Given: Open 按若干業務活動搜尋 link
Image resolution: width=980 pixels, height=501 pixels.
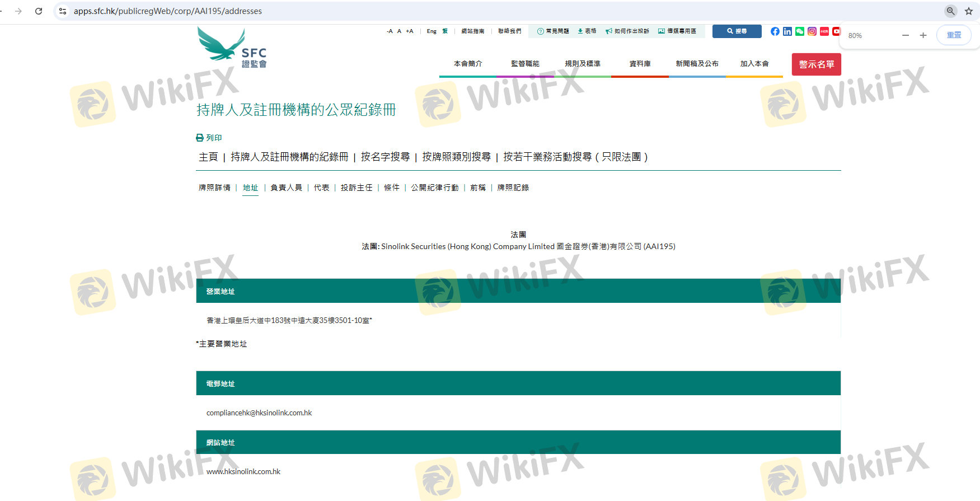Looking at the screenshot, I should click(x=575, y=157).
